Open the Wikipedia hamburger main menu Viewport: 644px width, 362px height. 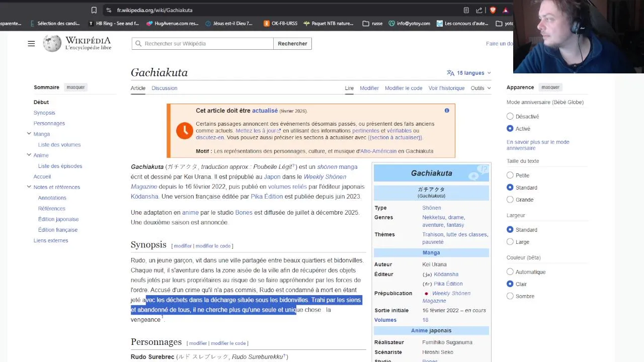[31, 44]
